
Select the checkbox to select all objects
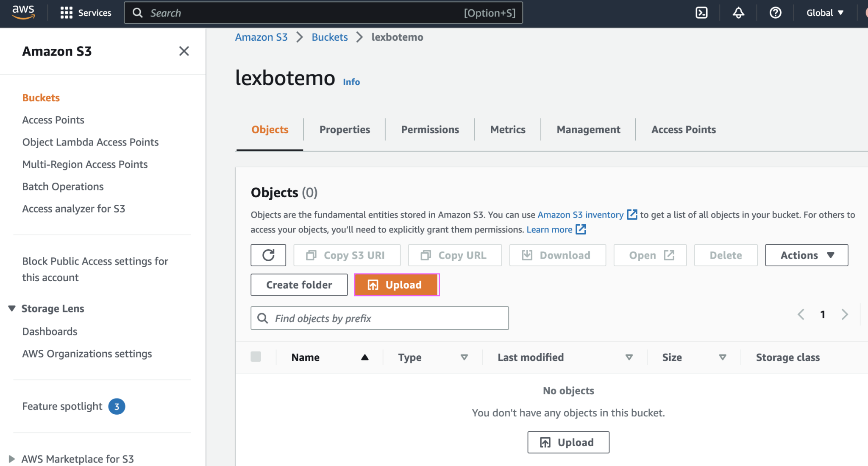pos(256,357)
